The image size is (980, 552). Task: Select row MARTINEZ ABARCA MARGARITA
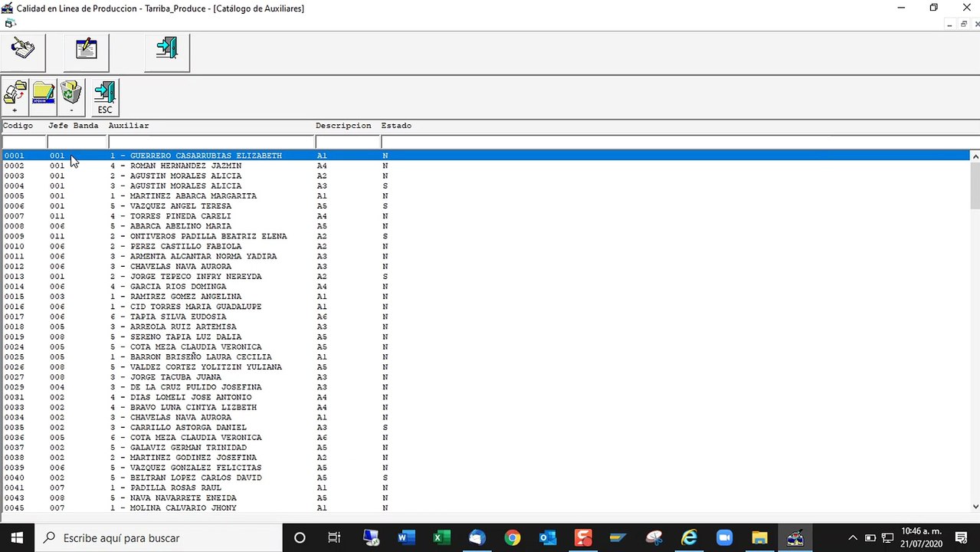point(486,195)
